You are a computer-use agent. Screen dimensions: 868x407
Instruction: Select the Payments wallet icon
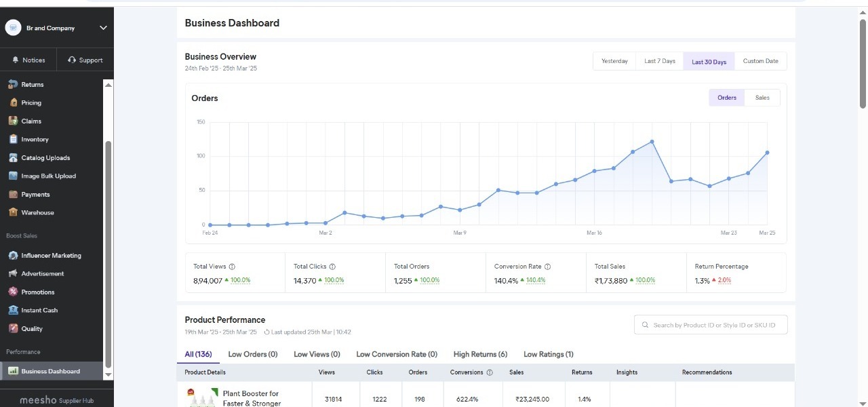tap(13, 194)
